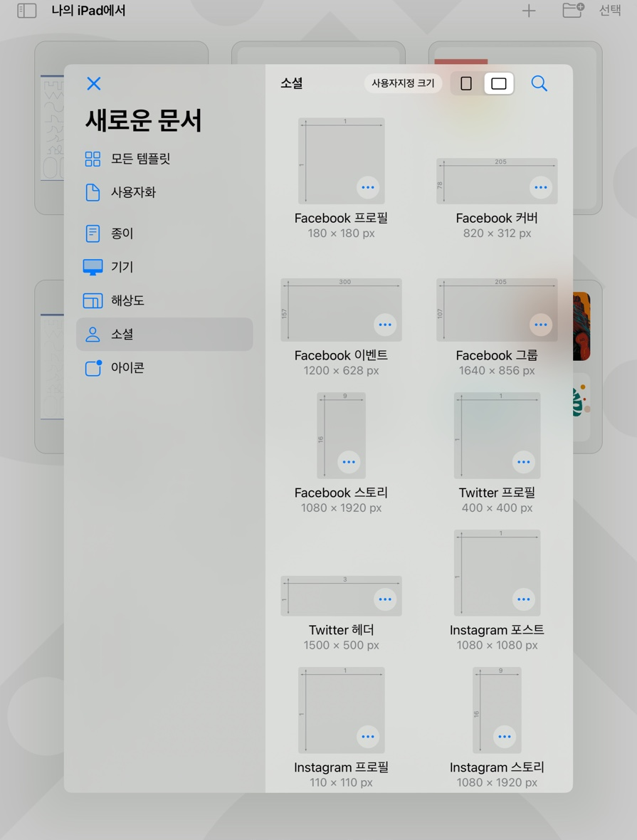Open search with the magnifier icon
This screenshot has width=637, height=840.
(x=539, y=83)
